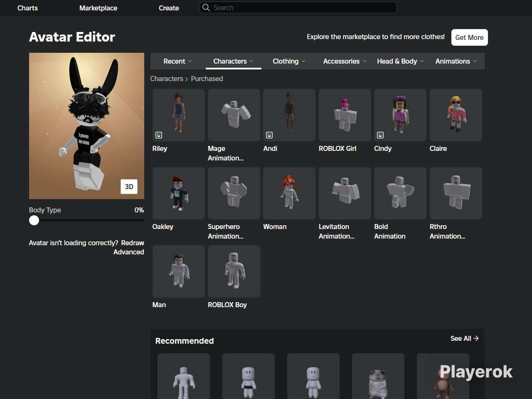The image size is (532, 399).
Task: Open the Accessories dropdown tab
Action: 345,61
